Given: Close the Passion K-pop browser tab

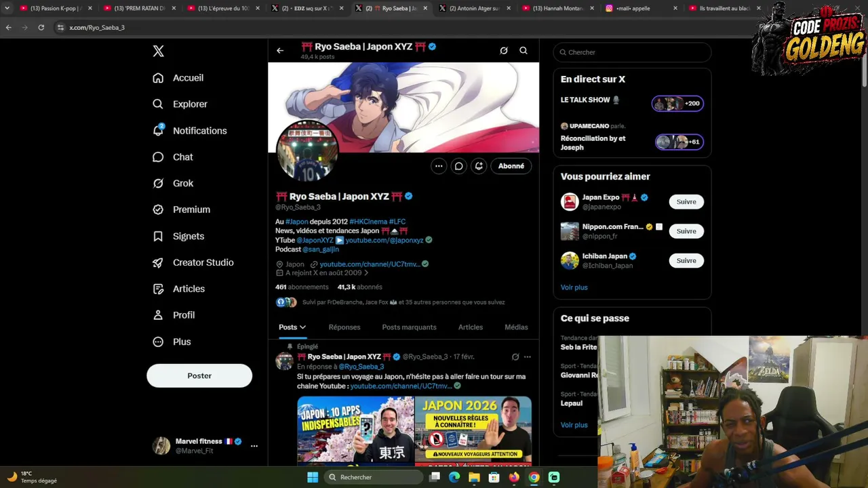Looking at the screenshot, I should point(90,8).
